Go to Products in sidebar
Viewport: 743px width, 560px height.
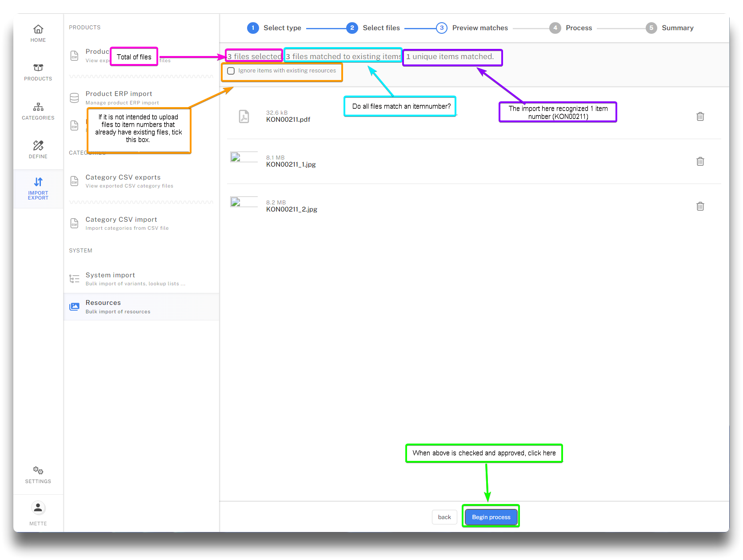point(38,72)
